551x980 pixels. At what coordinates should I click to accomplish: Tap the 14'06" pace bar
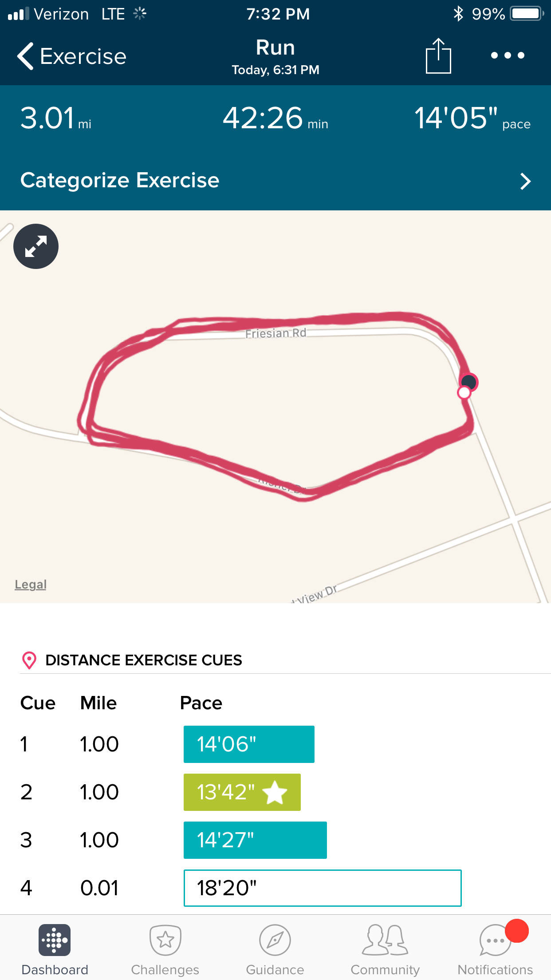tap(249, 744)
